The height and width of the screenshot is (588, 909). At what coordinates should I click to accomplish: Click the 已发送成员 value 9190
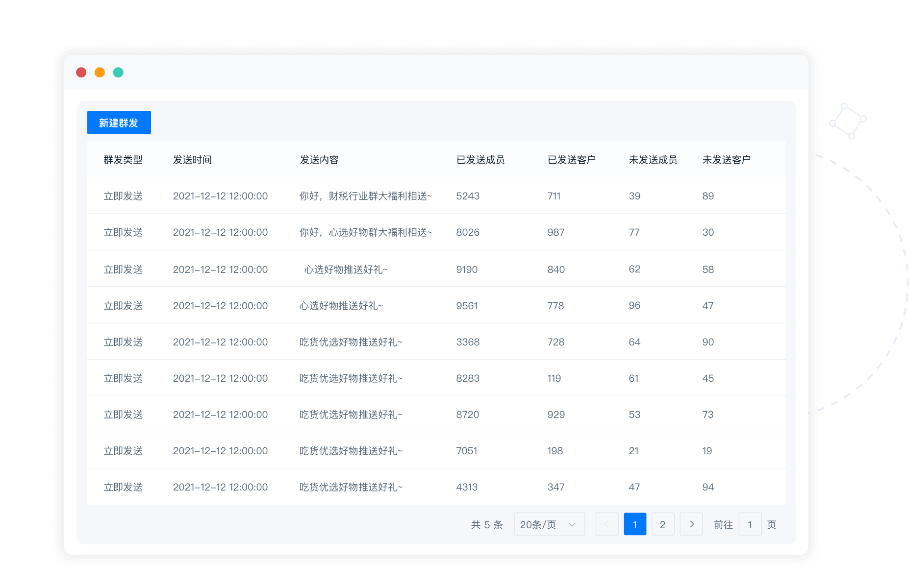467,269
